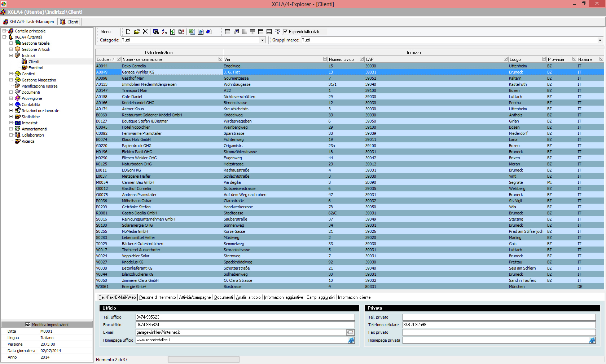606x364 pixels.
Task: Open Pianificazione risorse tree item
Action: pyautogui.click(x=39, y=86)
